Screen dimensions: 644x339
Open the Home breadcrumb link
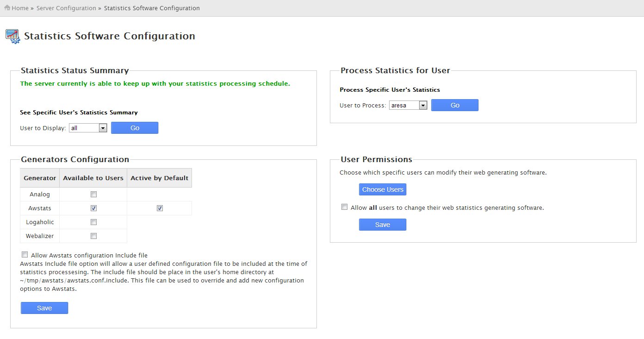[20, 8]
